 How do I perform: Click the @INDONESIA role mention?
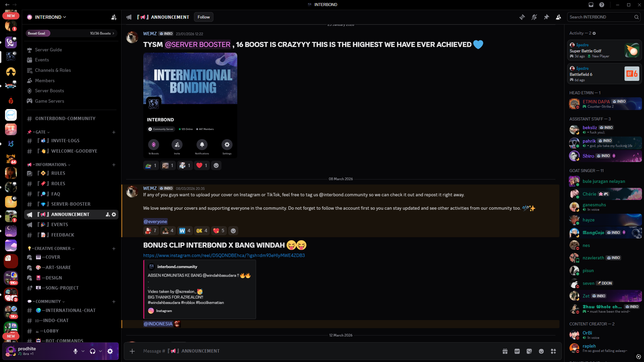(x=158, y=324)
